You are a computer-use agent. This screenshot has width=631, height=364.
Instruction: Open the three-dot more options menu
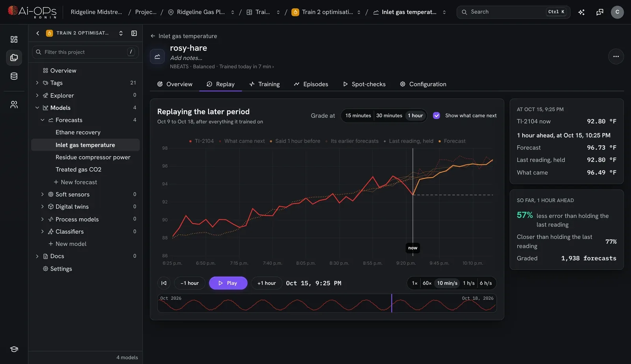[616, 56]
